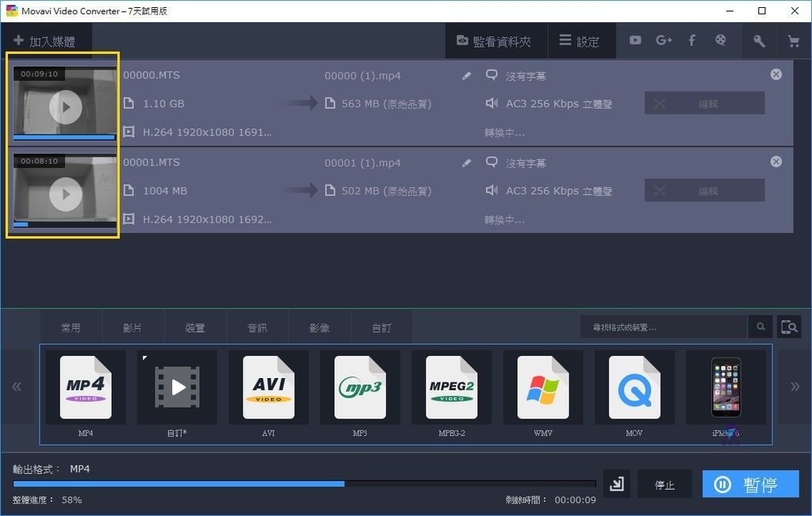
Task: Click the 00001.MTS file name
Action: point(151,162)
